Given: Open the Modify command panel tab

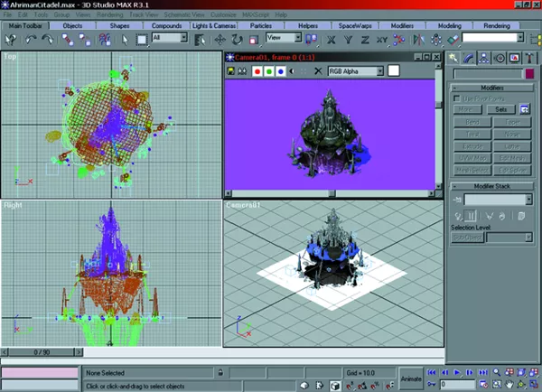Looking at the screenshot, I should (468, 58).
